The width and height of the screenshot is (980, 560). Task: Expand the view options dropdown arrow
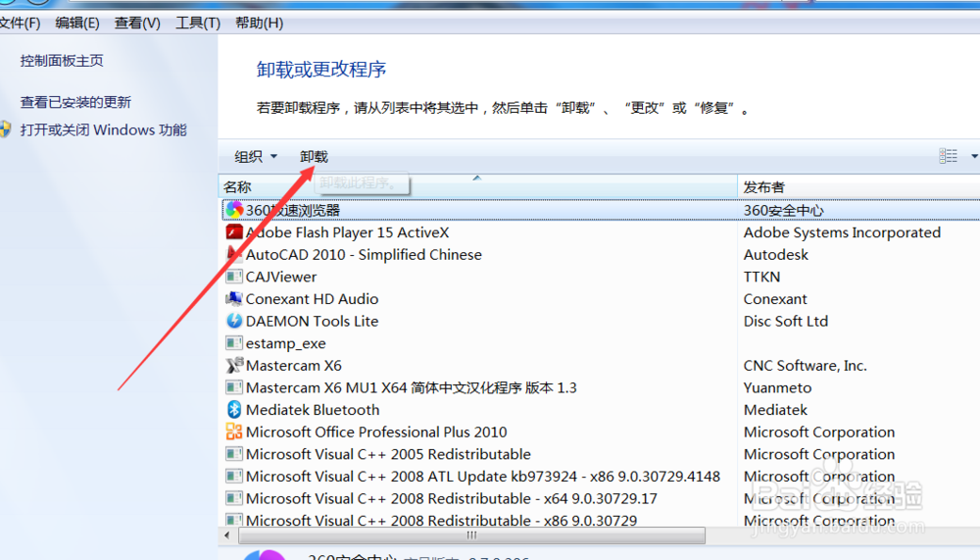tap(974, 156)
